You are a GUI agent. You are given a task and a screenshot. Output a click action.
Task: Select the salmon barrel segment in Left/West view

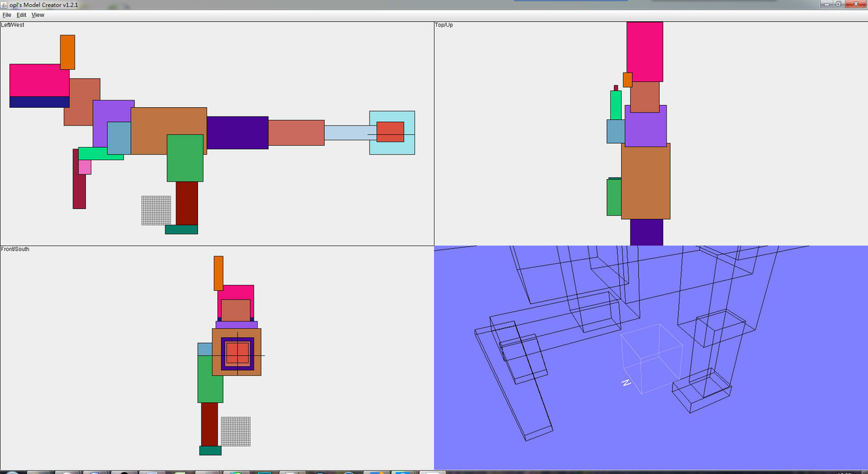[x=296, y=133]
